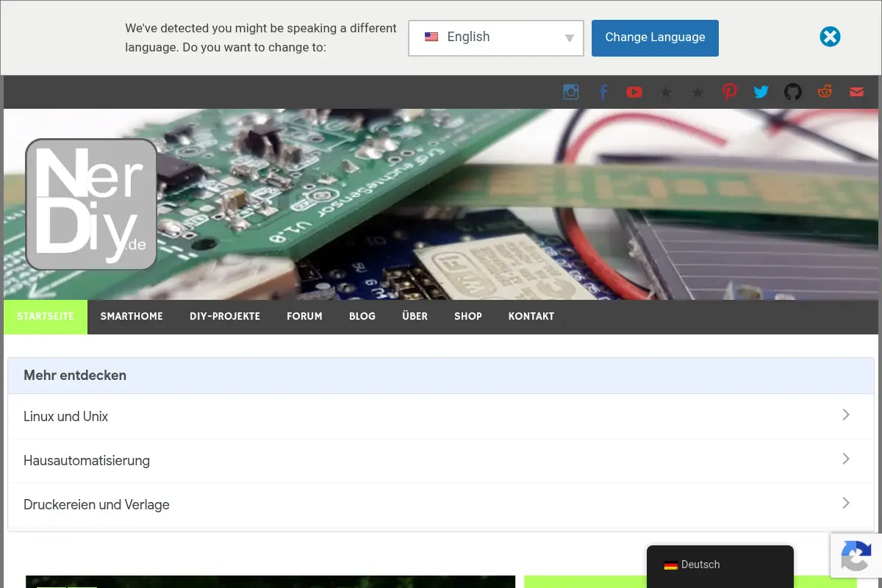Image resolution: width=882 pixels, height=588 pixels.
Task: Close the language detection banner
Action: [x=830, y=37]
